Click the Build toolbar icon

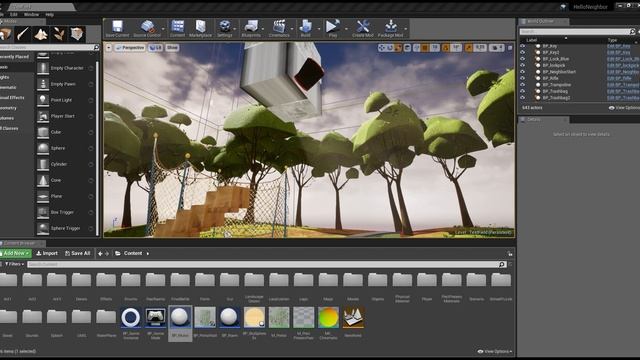coord(305,27)
